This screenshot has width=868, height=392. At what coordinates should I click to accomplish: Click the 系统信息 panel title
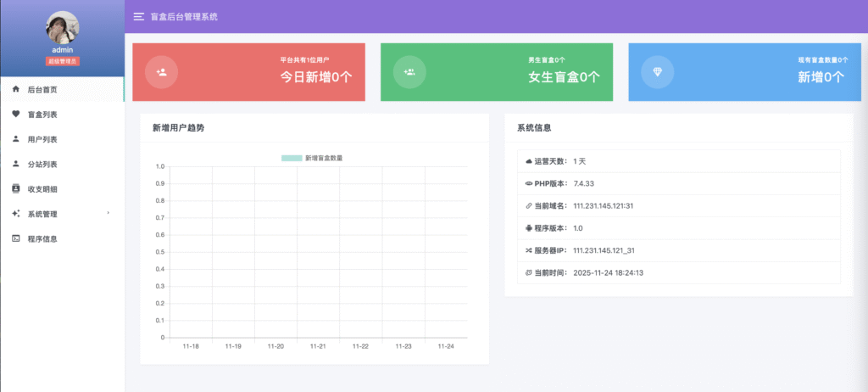coord(534,128)
